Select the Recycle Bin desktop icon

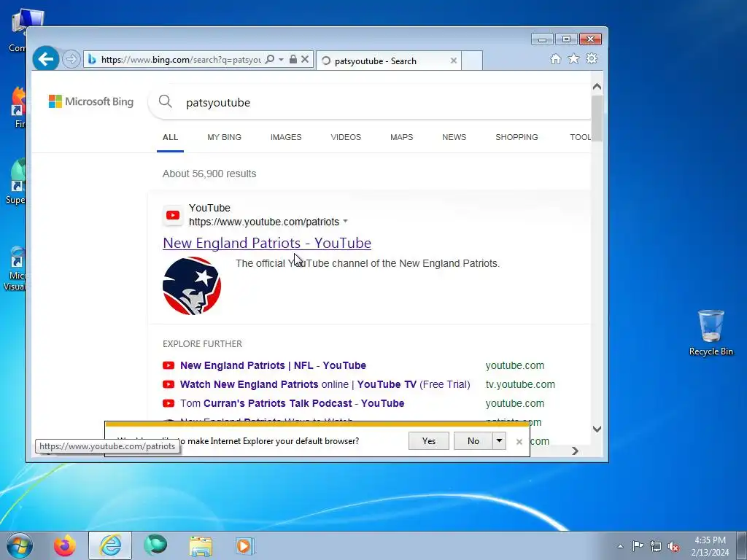coord(711,332)
